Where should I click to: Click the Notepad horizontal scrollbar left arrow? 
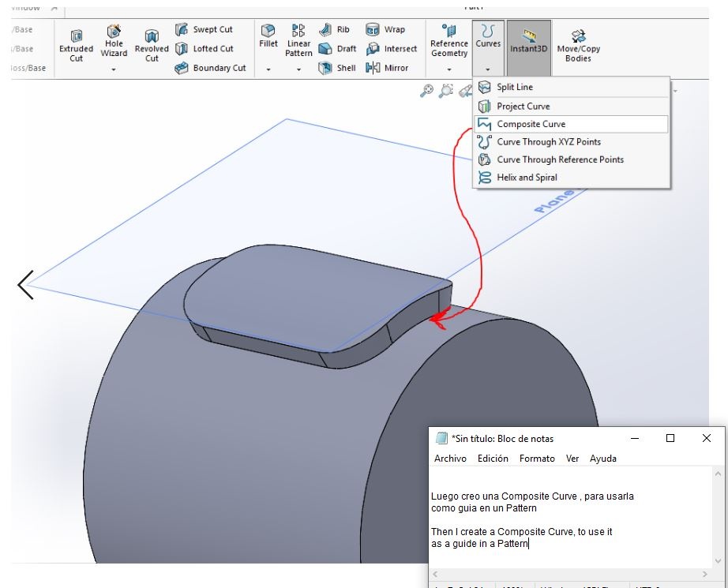[x=436, y=574]
